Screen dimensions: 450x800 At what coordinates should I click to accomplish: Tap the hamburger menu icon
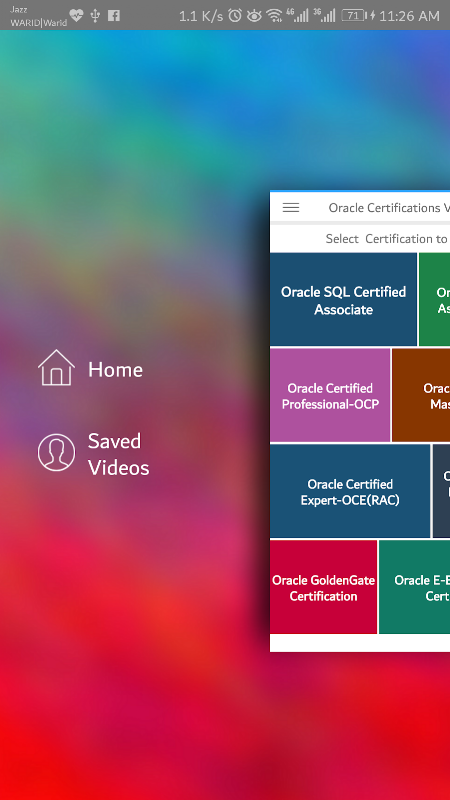(291, 207)
